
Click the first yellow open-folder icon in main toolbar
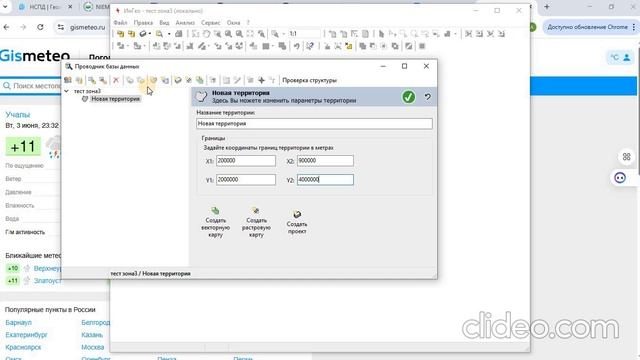point(120,34)
